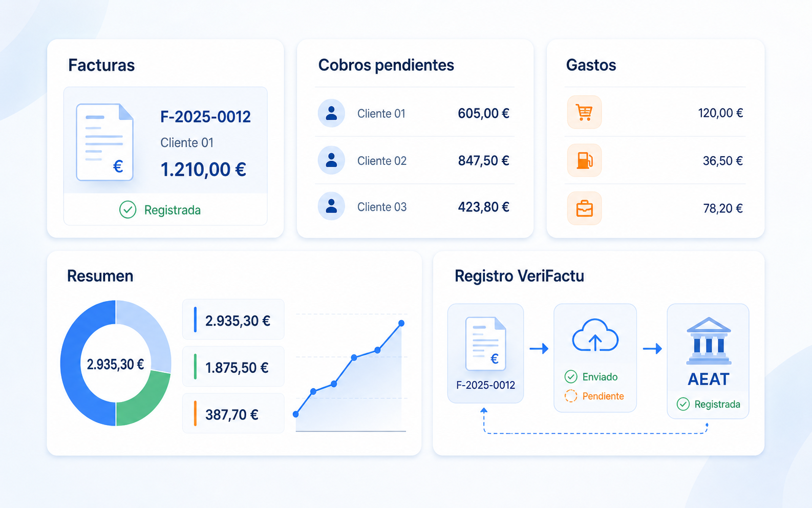Click the 78,20 € expense amount
Screen dimensions: 812x508
pyautogui.click(x=723, y=208)
